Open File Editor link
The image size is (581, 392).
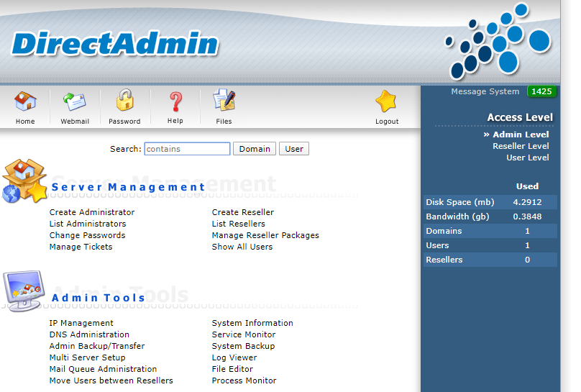pos(232,369)
